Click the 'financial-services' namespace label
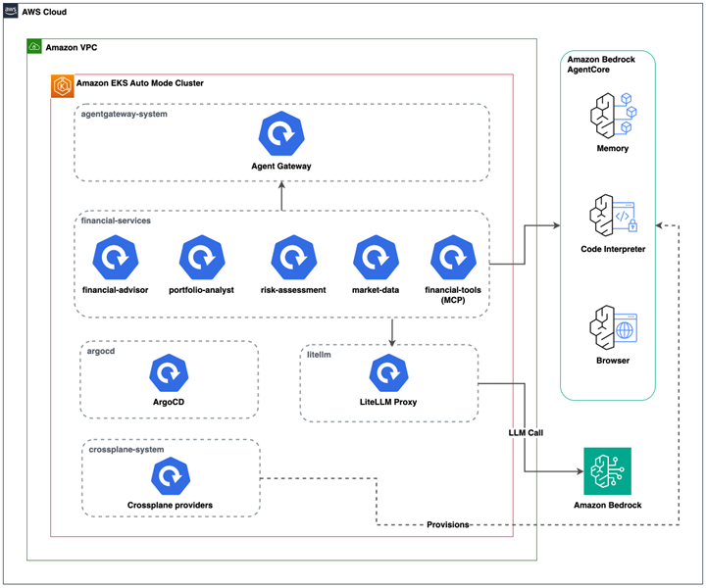Viewport: 706px width, 588px height. (x=116, y=220)
